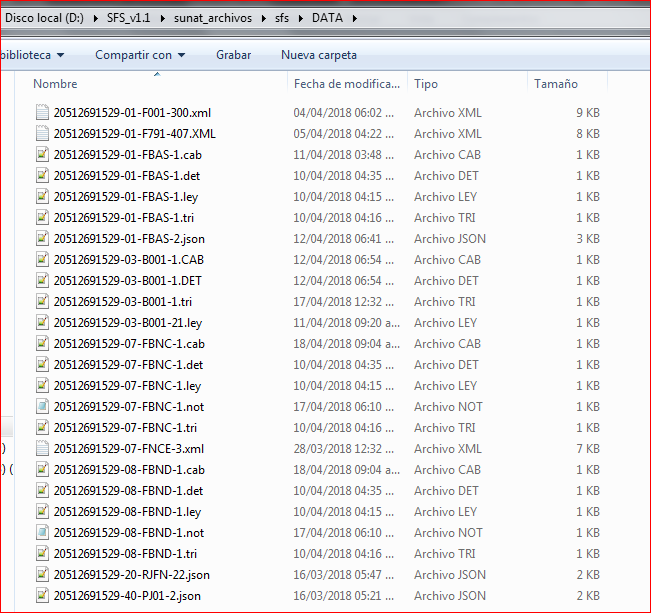Viewport: 651px width, 613px height.
Task: Expand the arrow after DATA in the path
Action: (x=355, y=19)
